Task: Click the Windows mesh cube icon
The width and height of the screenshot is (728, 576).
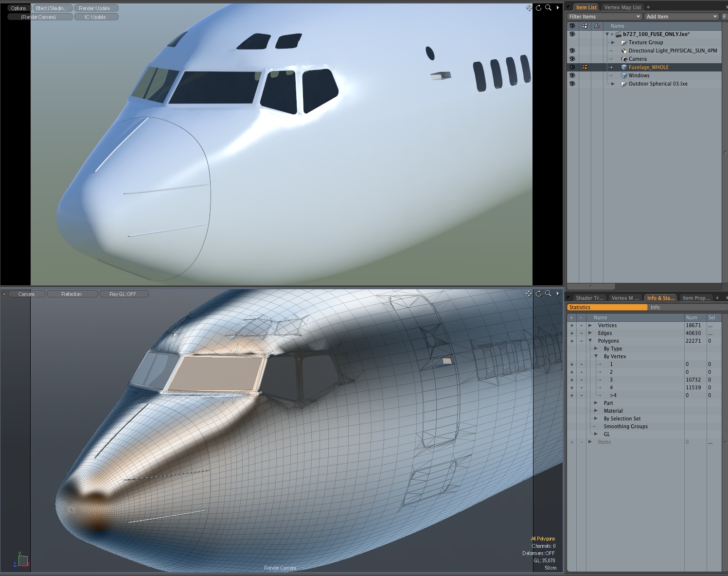Action: [624, 76]
